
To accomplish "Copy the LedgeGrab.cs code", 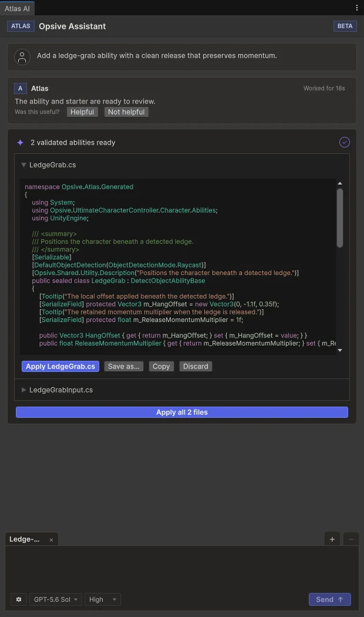I will (161, 366).
